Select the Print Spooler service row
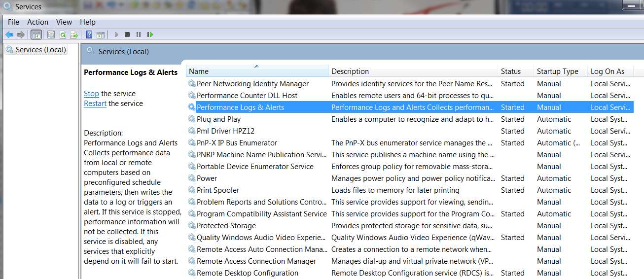Viewport: 644px width, 279px height. 410,190
